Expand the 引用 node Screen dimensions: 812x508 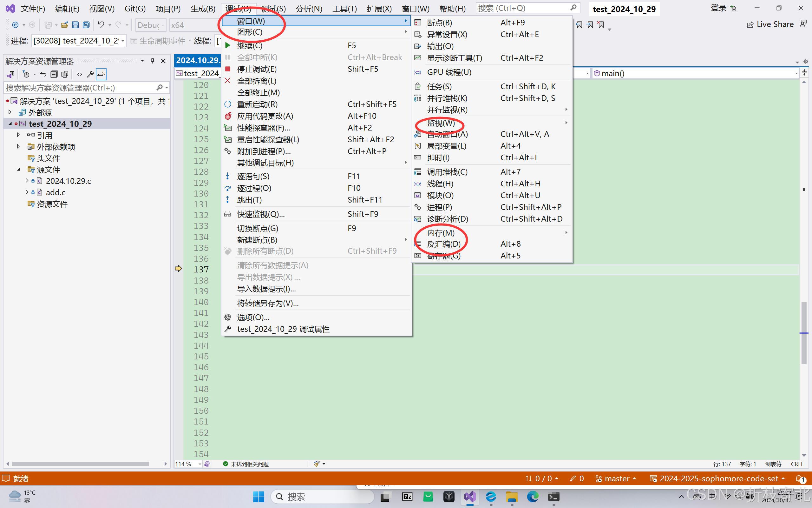click(x=18, y=135)
